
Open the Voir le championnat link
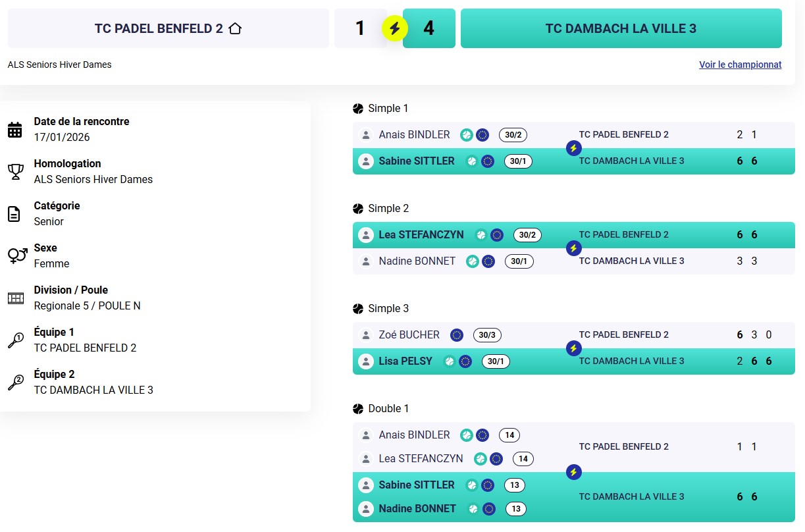(x=740, y=65)
